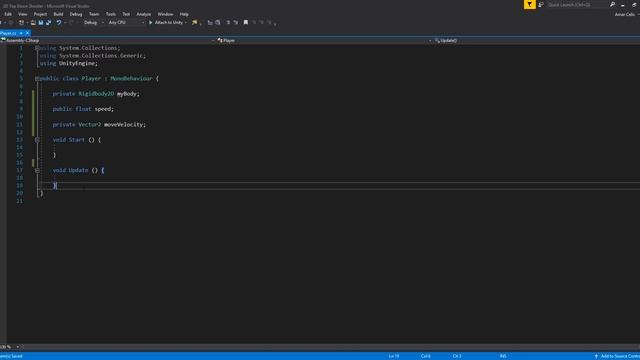The width and height of the screenshot is (640, 360).
Task: Open the Update() member navigation dropdown
Action: (537, 40)
